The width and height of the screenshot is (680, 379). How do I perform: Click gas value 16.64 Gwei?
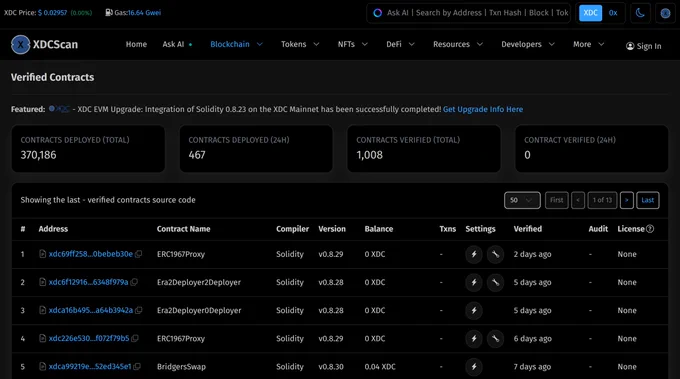[x=144, y=13]
